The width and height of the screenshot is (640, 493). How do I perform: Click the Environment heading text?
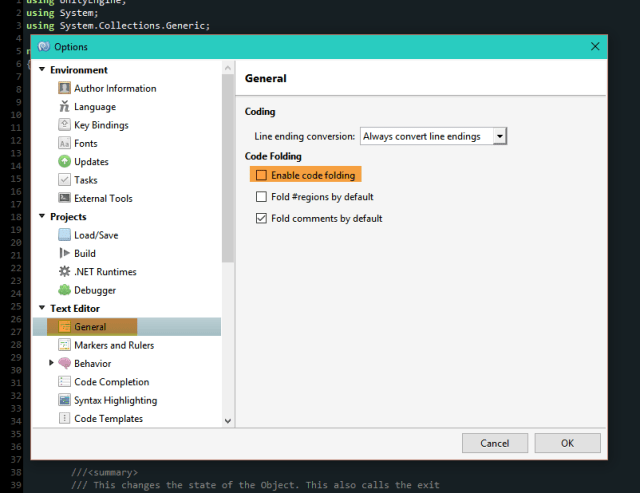pos(79,70)
